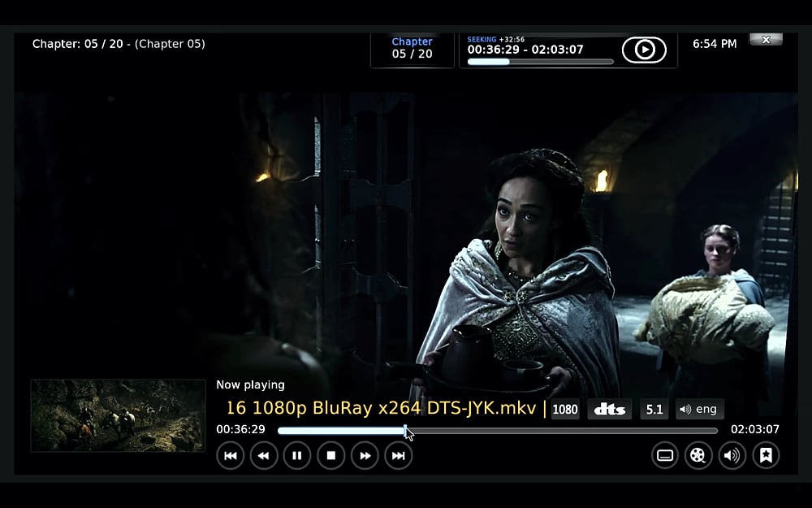Open audio settings speaker icon
This screenshot has width=812, height=508.
[x=732, y=456]
